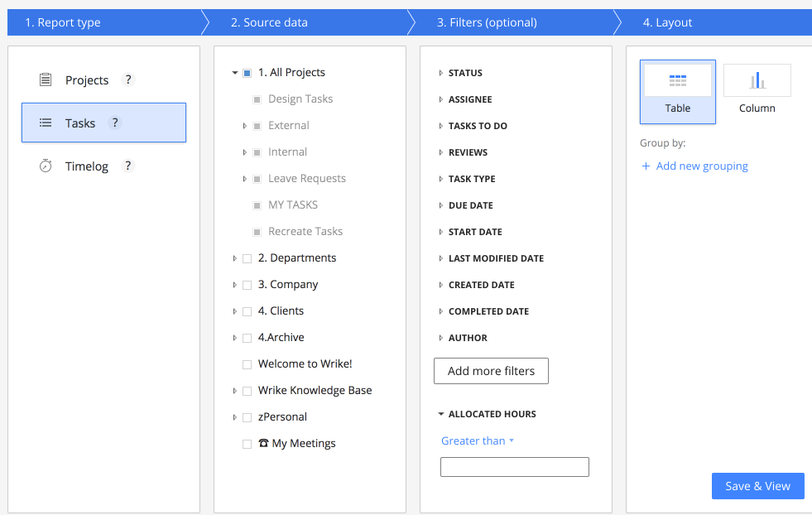Switch to step 3. Filters (optional)
This screenshot has height=515, width=812.
pos(487,22)
